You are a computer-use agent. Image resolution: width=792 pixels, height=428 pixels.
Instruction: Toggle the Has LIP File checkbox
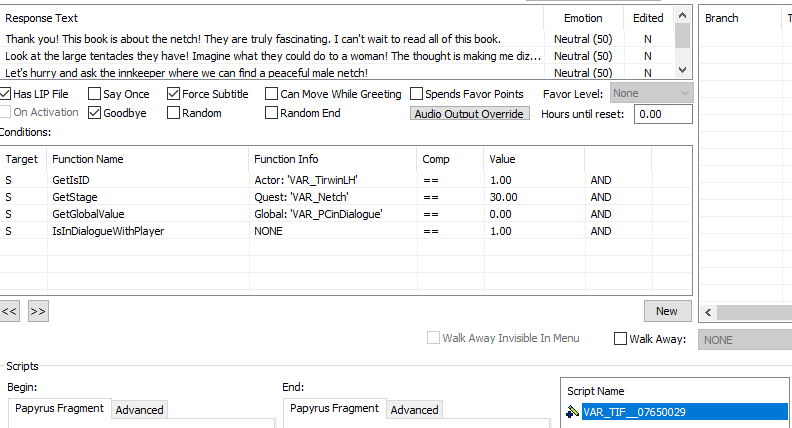click(6, 93)
